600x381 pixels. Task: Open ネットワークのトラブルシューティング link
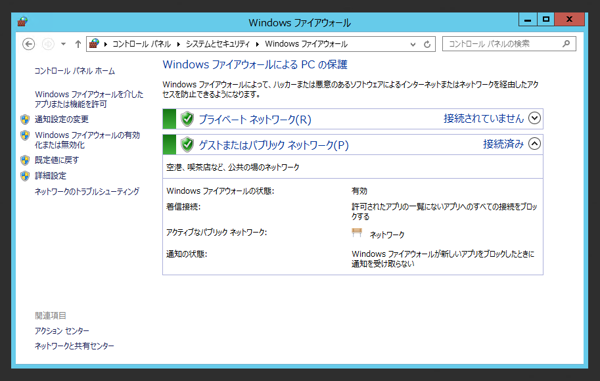pos(87,191)
